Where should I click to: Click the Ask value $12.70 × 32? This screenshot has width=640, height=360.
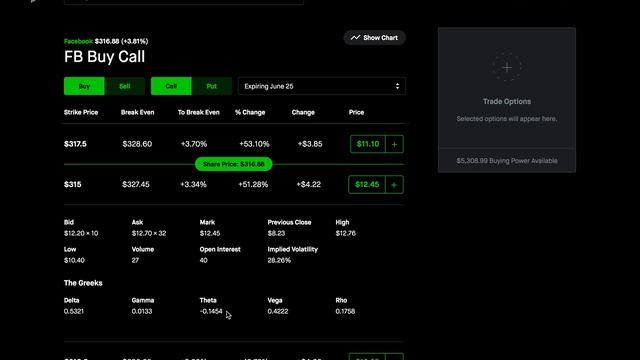tap(149, 233)
